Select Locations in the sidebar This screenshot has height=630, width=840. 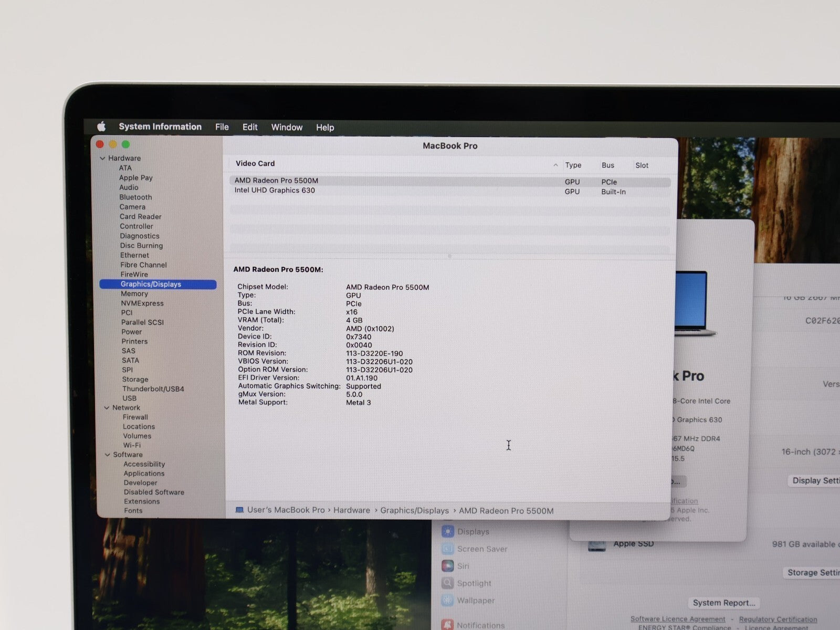tap(139, 427)
